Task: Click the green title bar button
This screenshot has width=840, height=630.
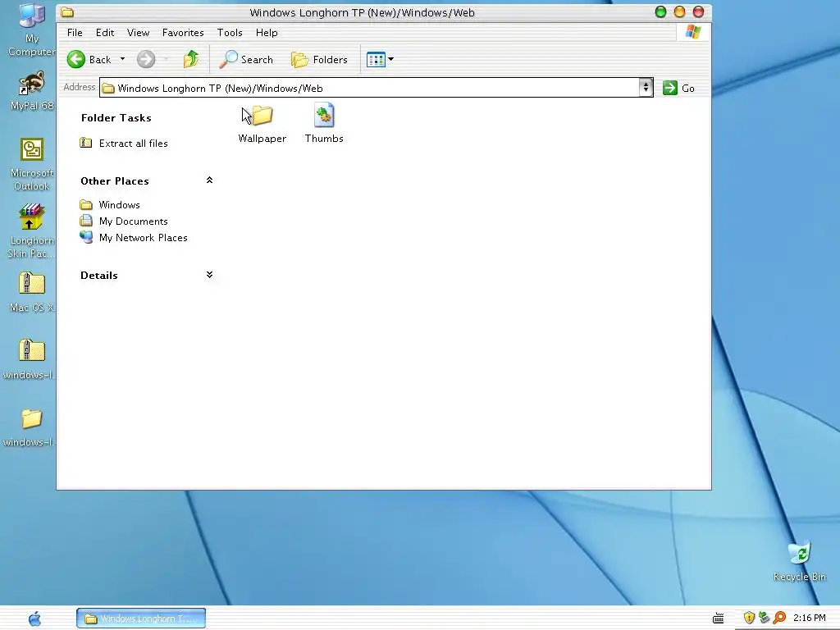Action: (660, 11)
